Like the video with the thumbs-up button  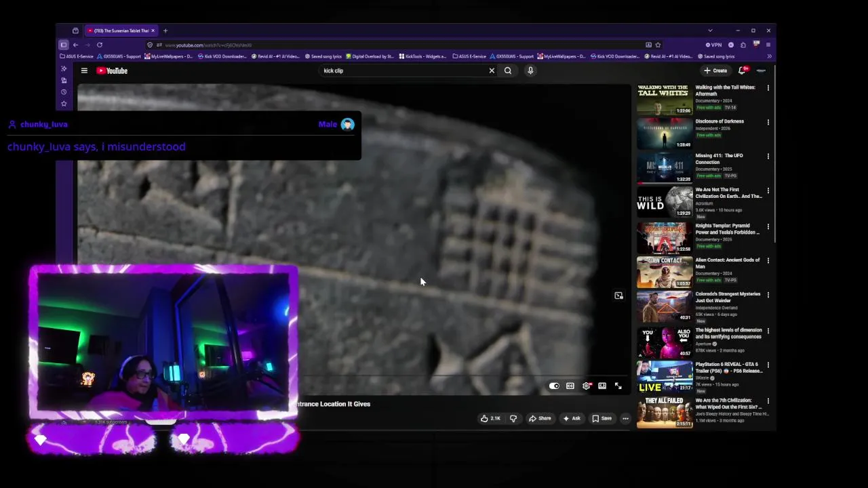coord(490,418)
